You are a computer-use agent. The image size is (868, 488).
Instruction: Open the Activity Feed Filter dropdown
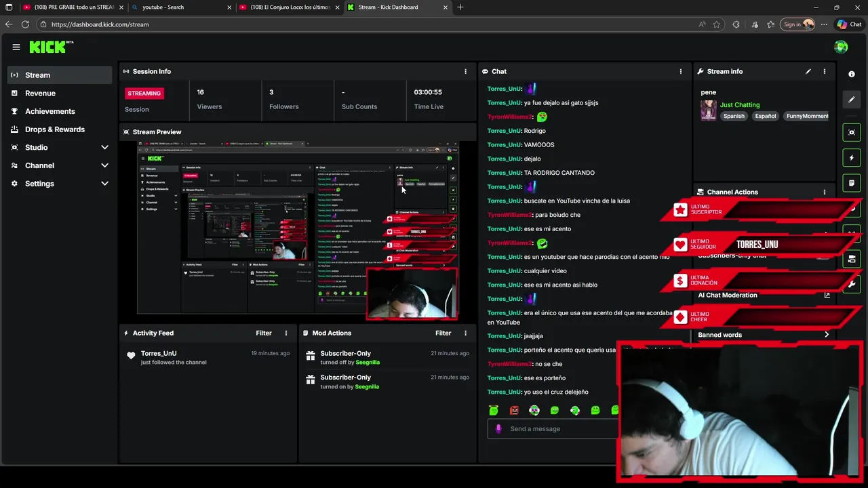coord(264,333)
